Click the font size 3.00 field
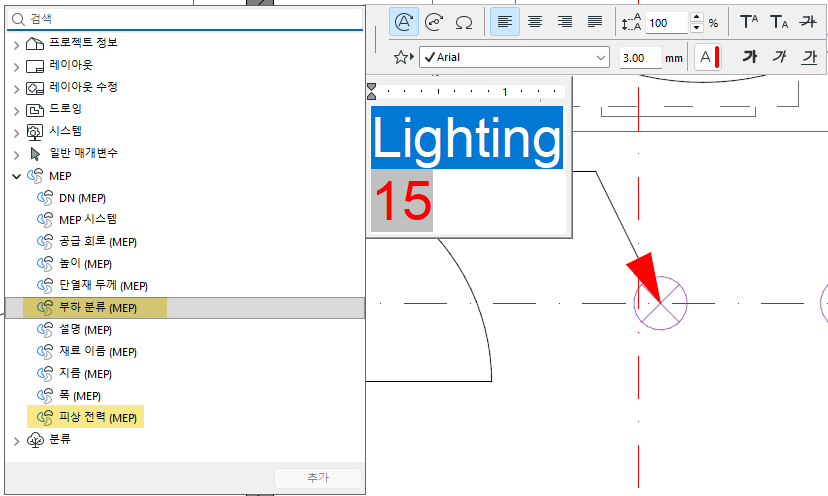 pyautogui.click(x=640, y=58)
